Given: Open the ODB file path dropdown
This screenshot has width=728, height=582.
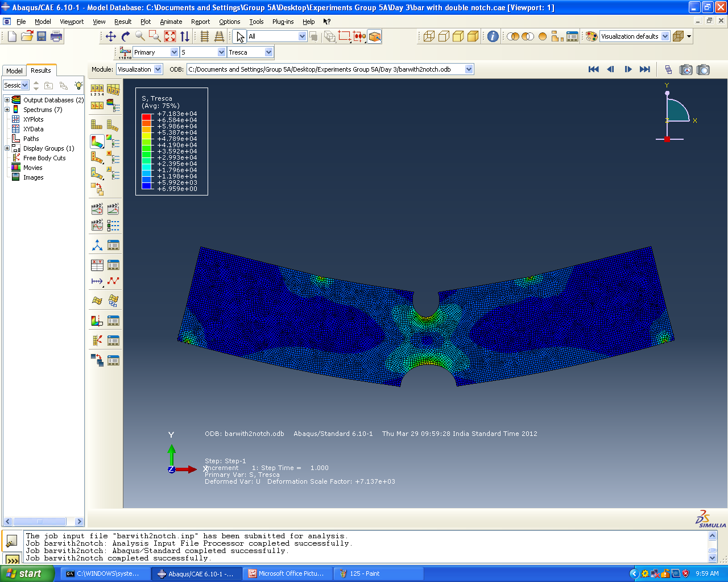Looking at the screenshot, I should point(469,69).
